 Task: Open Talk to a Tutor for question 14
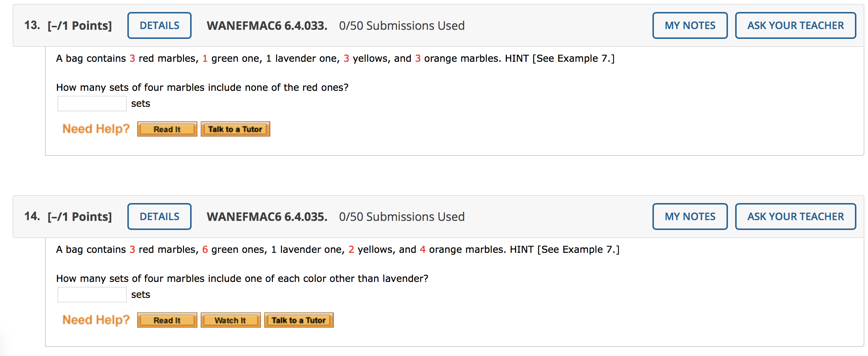coord(299,320)
